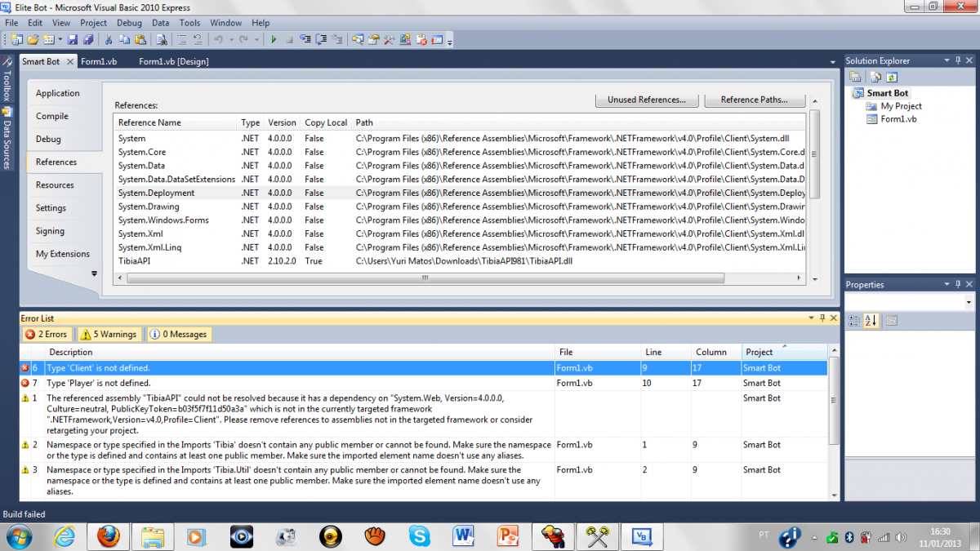This screenshot has width=980, height=551.
Task: Start debugging with green play icon
Action: click(274, 39)
